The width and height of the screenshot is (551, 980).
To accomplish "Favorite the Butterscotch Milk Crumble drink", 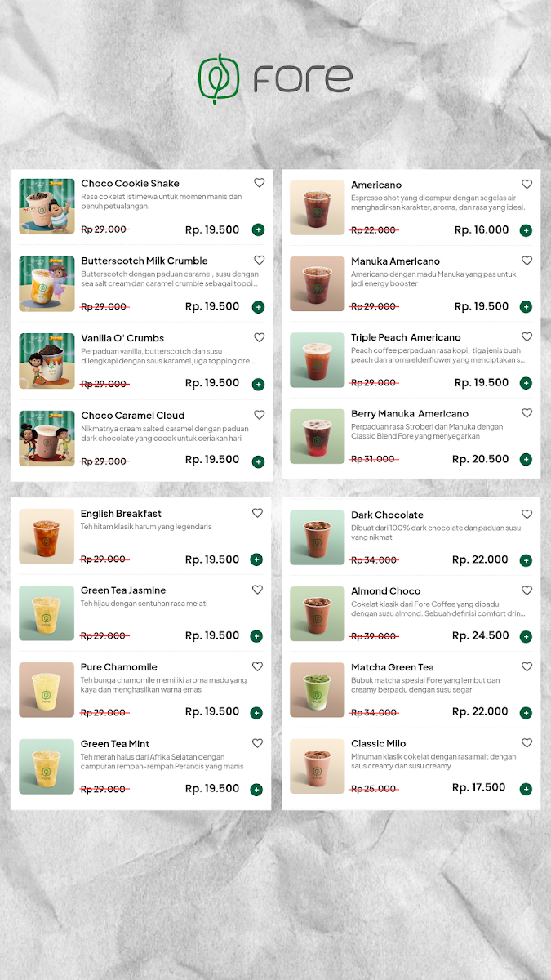I will pos(259,261).
